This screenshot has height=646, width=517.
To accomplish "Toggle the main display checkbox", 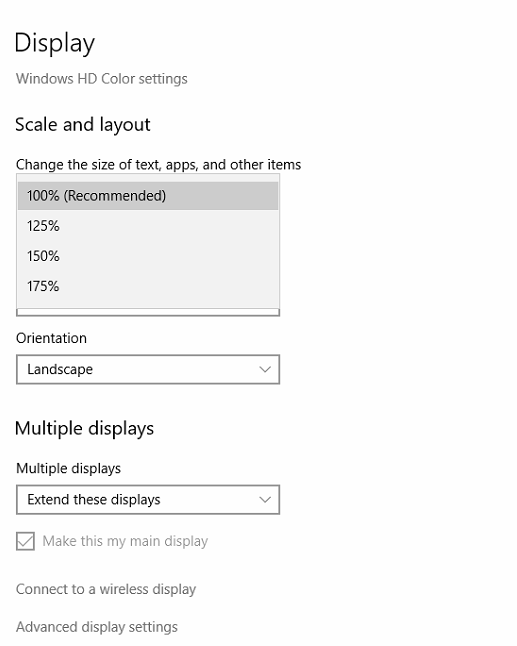I will (26, 541).
